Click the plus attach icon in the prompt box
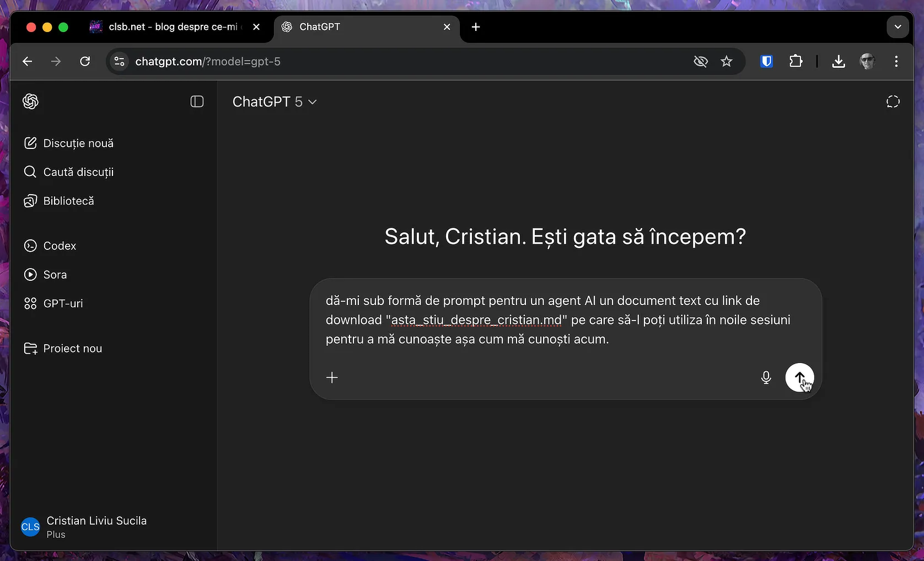924x561 pixels. (x=332, y=378)
